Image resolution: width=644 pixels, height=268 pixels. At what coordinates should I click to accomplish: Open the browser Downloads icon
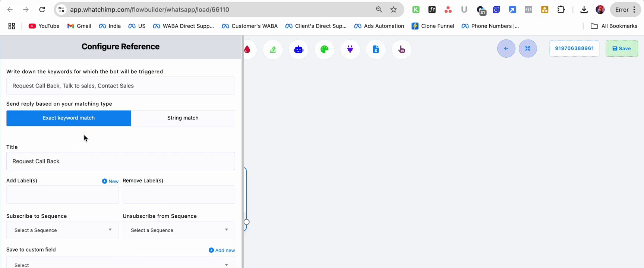584,10
